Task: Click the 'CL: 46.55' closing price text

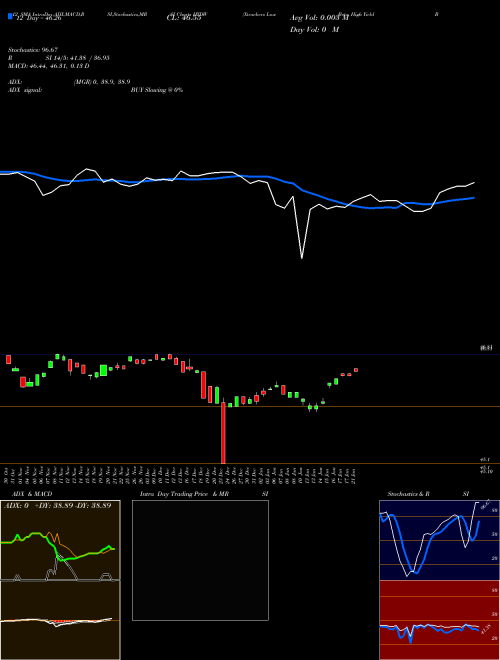Action: click(x=184, y=19)
